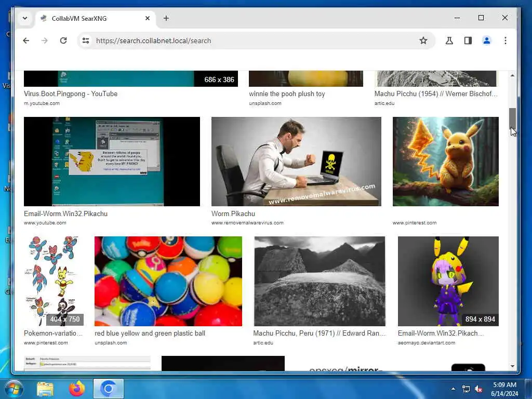This screenshot has height=399, width=532.
Task: Open the red blue yellow and green plastic ball link
Action: click(150, 333)
